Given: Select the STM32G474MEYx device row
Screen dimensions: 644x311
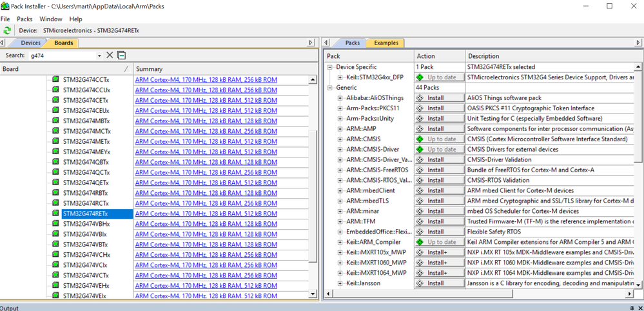Looking at the screenshot, I should [x=86, y=152].
